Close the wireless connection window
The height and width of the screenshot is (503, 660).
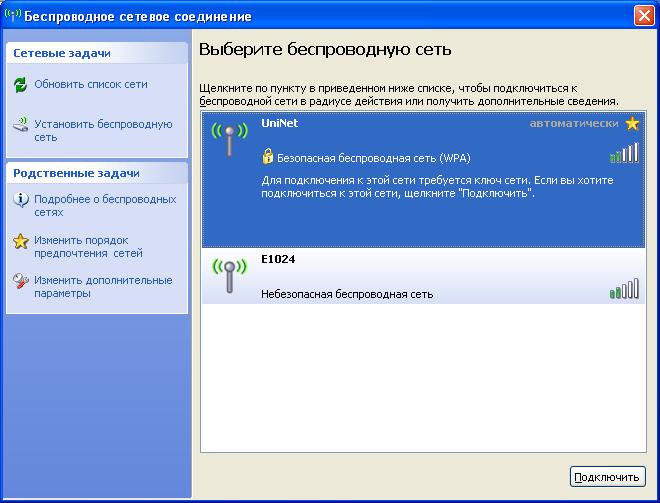644,17
